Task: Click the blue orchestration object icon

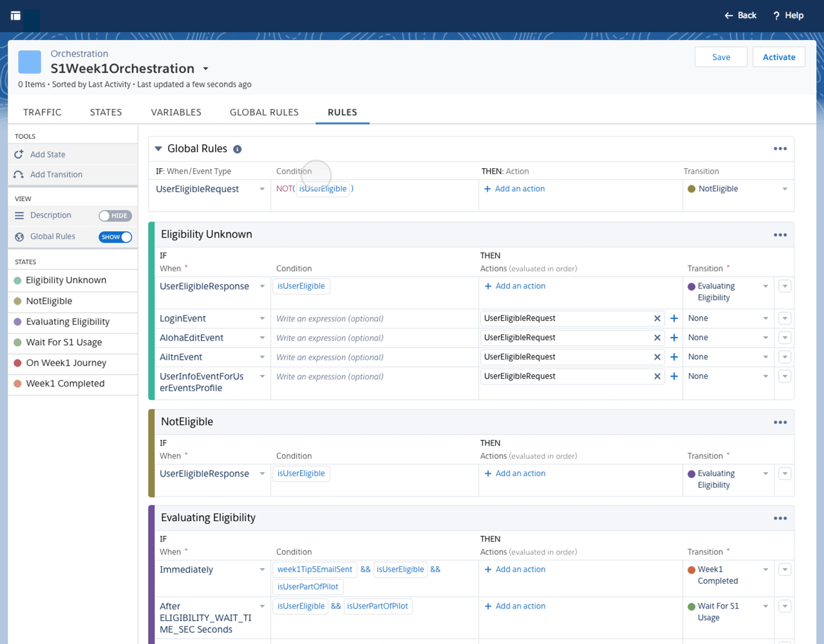Action: [30, 62]
